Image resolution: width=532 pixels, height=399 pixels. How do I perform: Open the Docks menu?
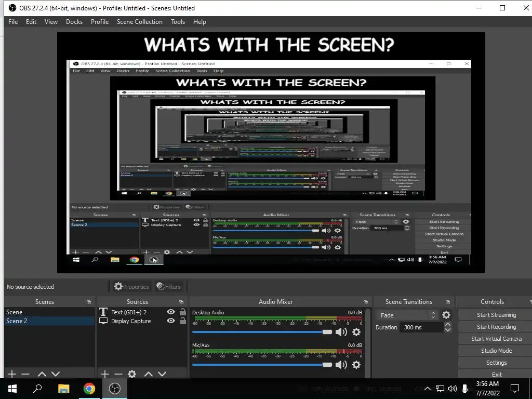(74, 22)
